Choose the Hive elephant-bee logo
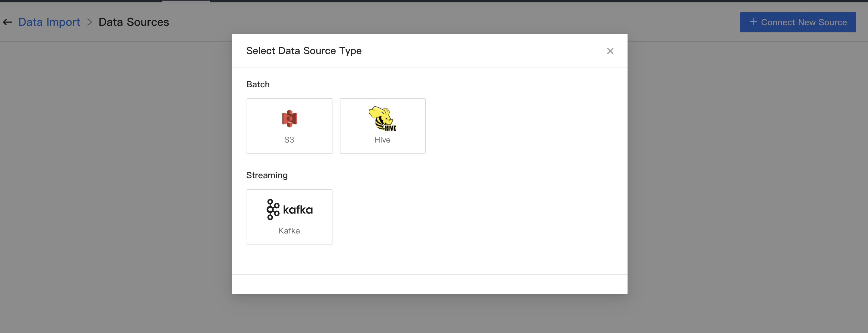 click(x=382, y=118)
